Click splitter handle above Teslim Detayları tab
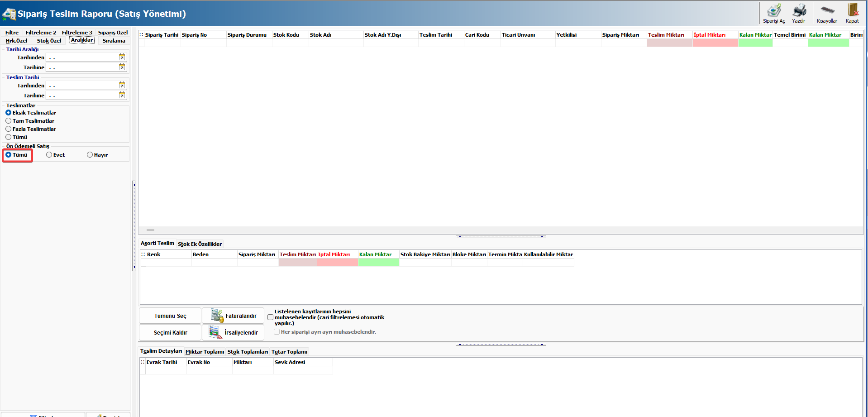Screen dimensions: 868x417 pos(501,345)
